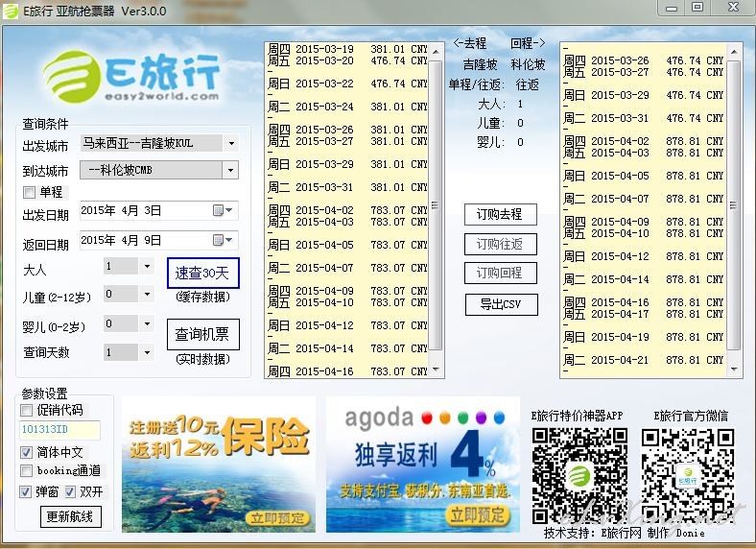Screen dimensions: 756x549
Task: Click the 出发日期 field 2015年 4月 3日
Action: 159,211
